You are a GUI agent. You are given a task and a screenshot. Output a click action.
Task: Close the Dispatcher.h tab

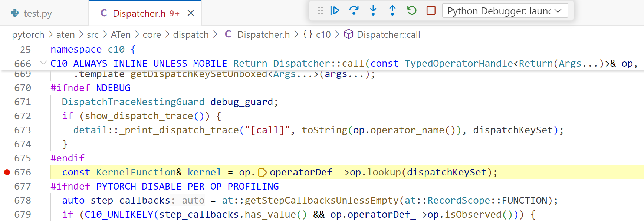(191, 13)
